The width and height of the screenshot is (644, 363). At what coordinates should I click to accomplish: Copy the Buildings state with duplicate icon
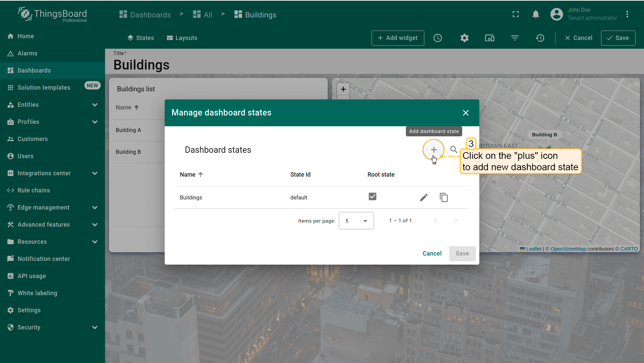tap(444, 197)
